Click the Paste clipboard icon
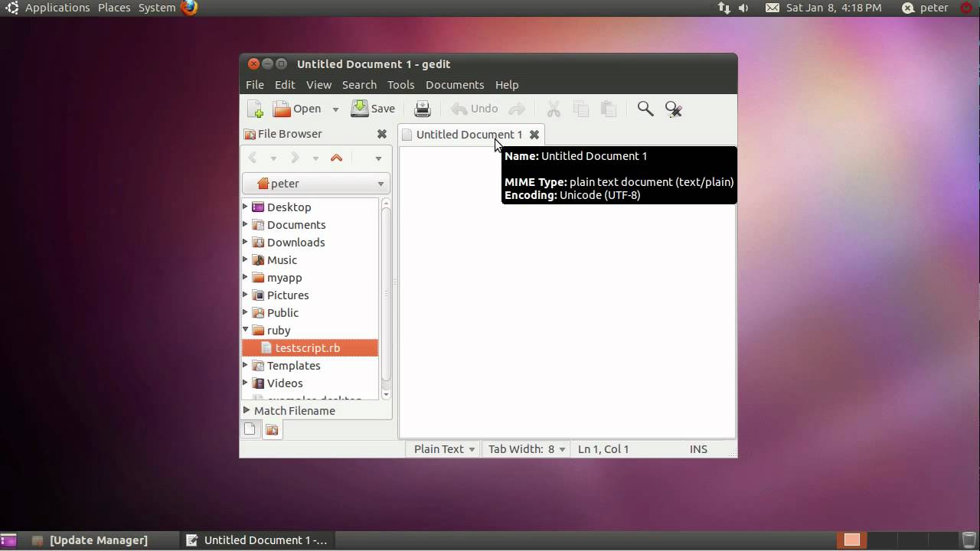Image resolution: width=980 pixels, height=551 pixels. [x=609, y=109]
